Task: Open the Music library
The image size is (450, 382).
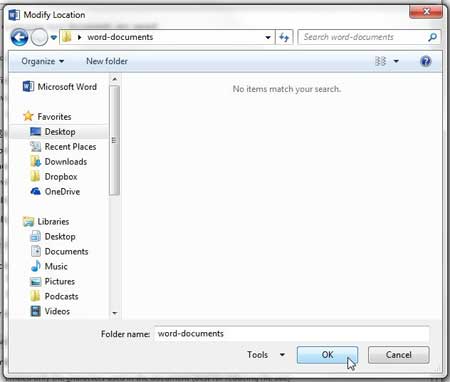Action: tap(56, 266)
